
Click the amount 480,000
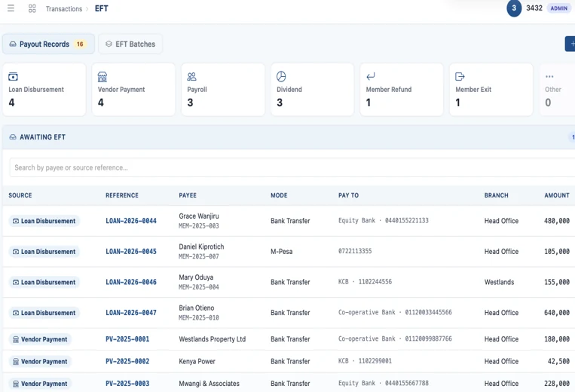[x=557, y=221]
